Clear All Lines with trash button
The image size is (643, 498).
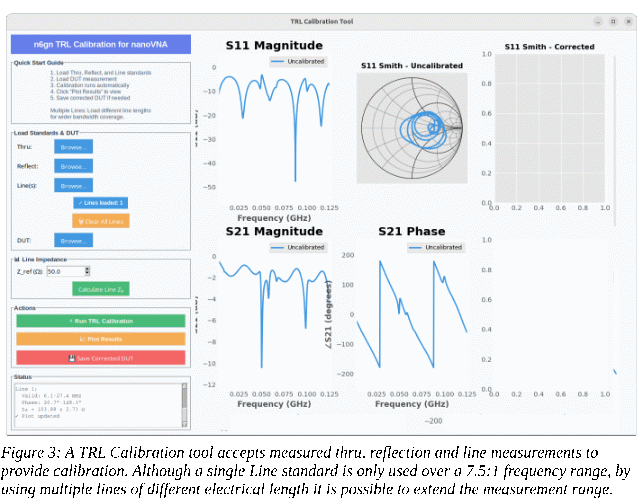(100, 221)
